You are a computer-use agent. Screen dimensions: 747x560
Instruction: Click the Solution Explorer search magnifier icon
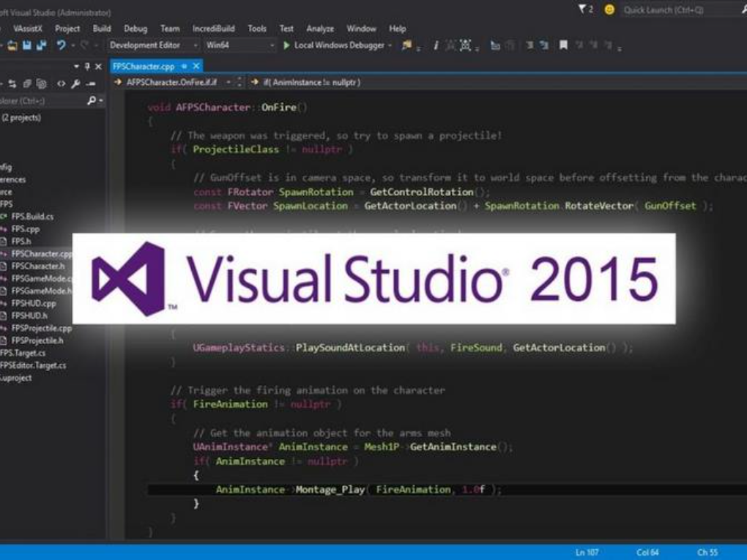coord(92,100)
